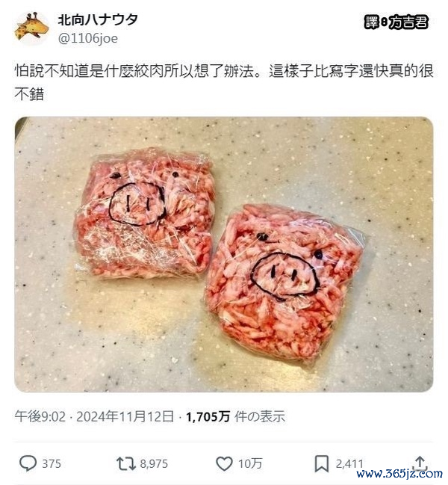Click the 方吉君 translator credit text
The width and height of the screenshot is (448, 485).
[408, 22]
